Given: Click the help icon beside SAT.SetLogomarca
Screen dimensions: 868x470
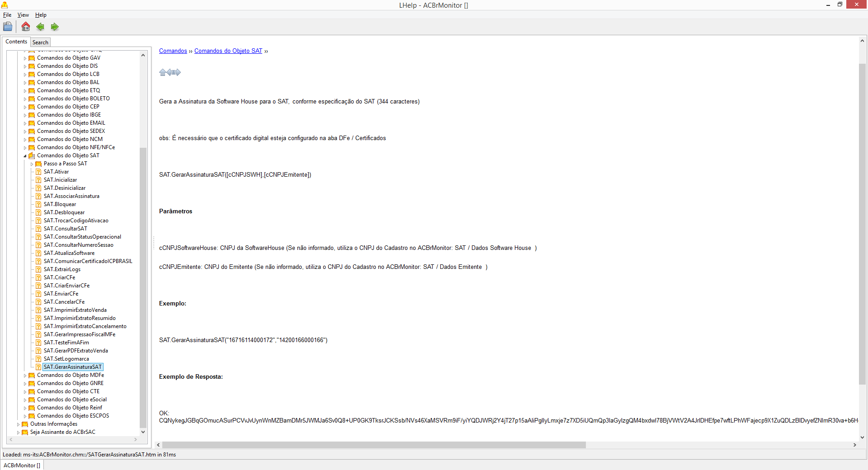Looking at the screenshot, I should coord(38,359).
